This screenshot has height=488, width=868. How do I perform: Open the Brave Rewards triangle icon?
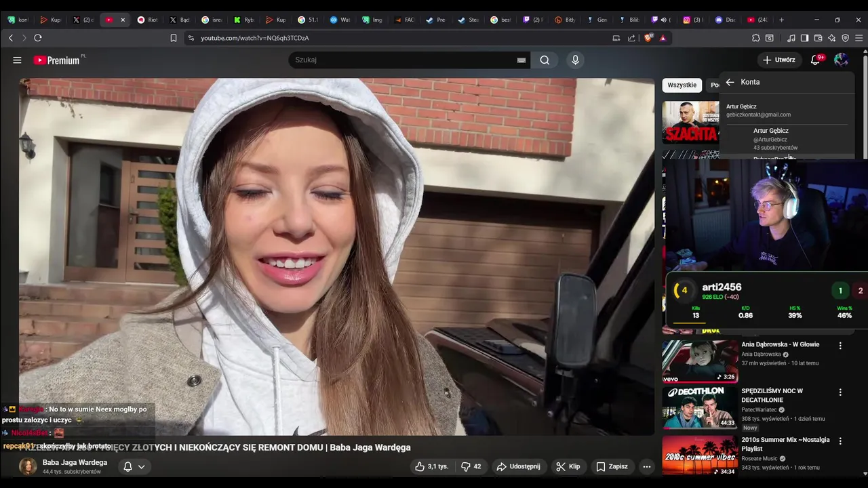[663, 38]
